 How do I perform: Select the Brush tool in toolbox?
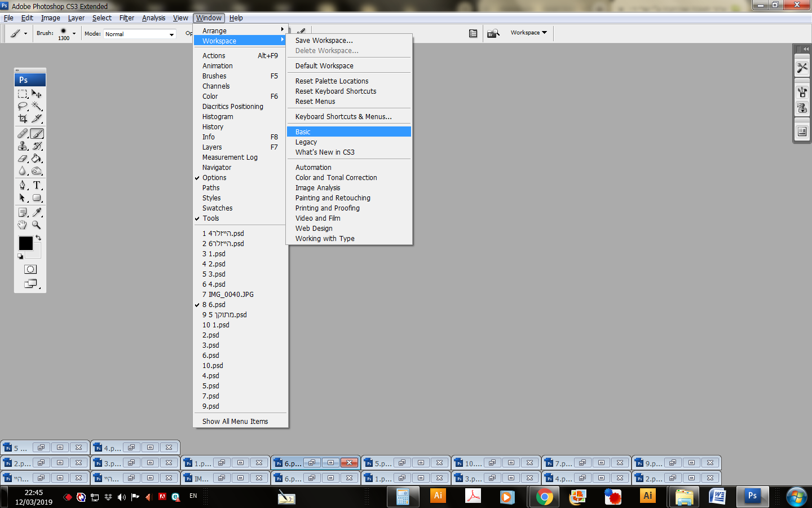click(x=37, y=134)
